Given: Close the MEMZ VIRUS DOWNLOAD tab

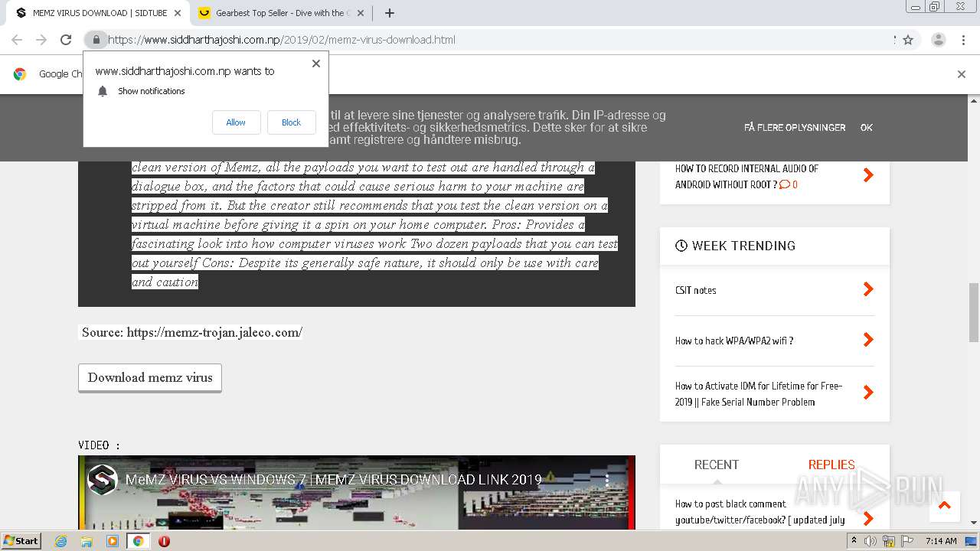Looking at the screenshot, I should [x=178, y=13].
